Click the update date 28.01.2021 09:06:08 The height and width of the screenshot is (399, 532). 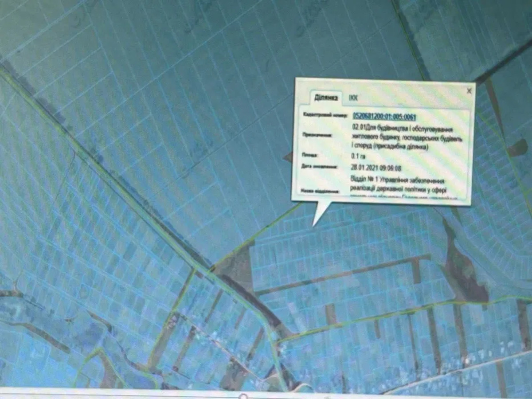(376, 168)
